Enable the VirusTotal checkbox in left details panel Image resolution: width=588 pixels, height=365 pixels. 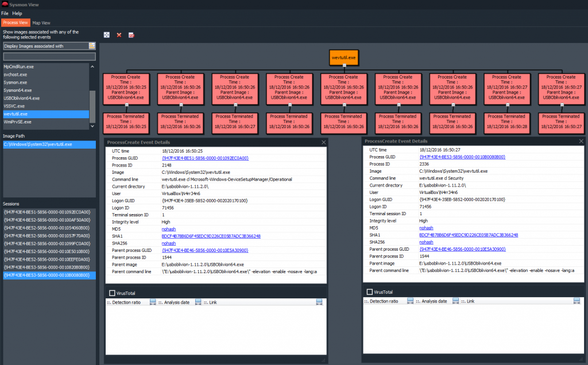(112, 293)
